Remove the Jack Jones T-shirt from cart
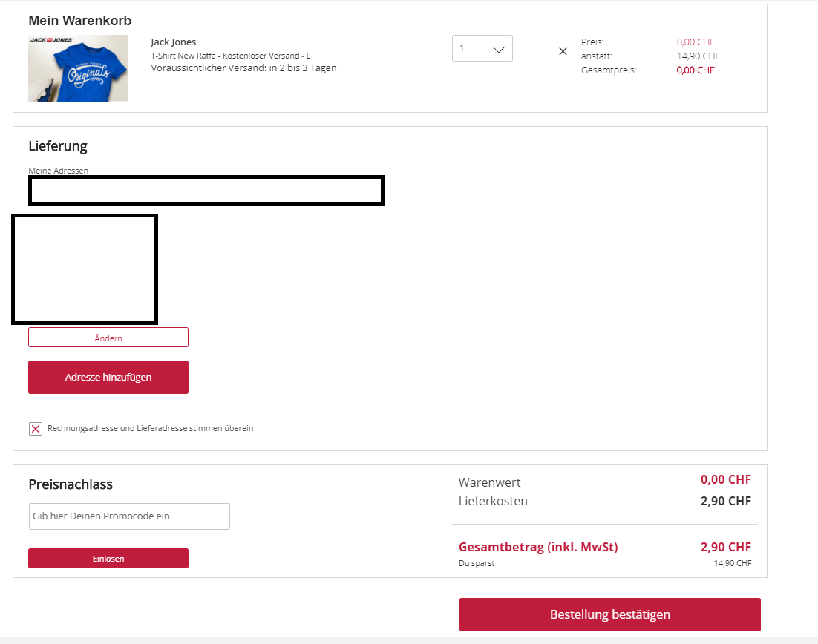This screenshot has width=818, height=644. coord(563,51)
